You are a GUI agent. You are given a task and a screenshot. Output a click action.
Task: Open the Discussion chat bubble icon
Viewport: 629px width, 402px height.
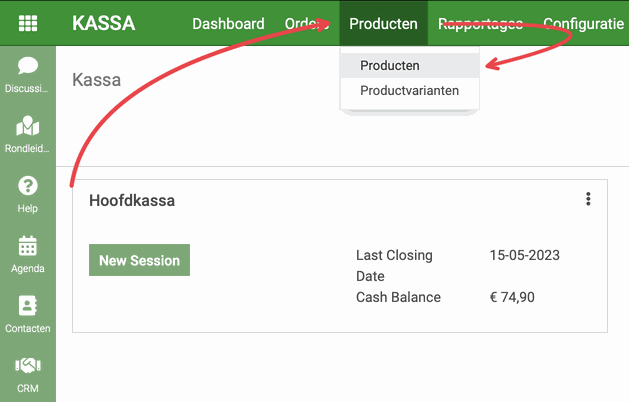coord(28,65)
